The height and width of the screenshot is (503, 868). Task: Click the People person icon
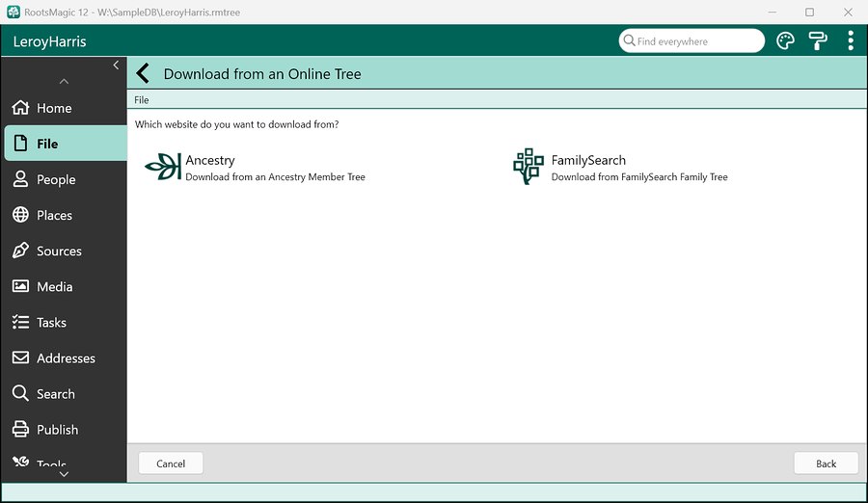20,178
